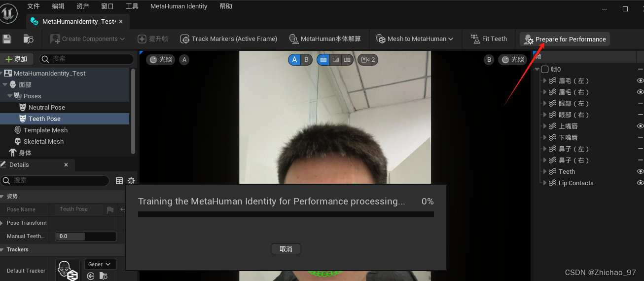Click the Track Markers (Active Frame) button
644x281 pixels.
229,39
